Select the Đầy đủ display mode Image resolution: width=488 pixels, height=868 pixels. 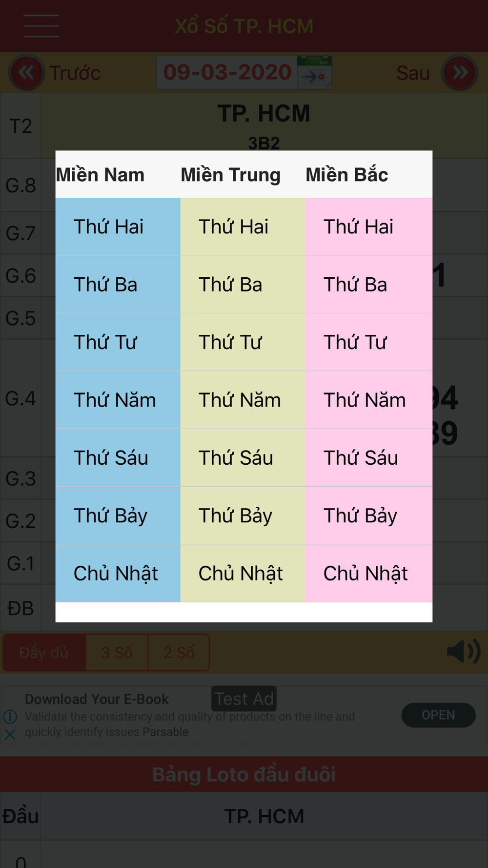pos(44,653)
